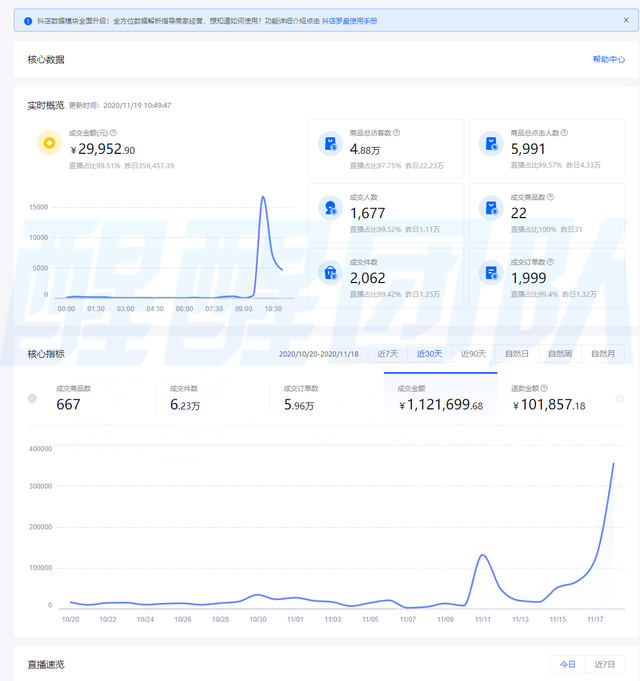Click the 商品总点击人数 icon
The width and height of the screenshot is (640, 681).
(x=491, y=143)
